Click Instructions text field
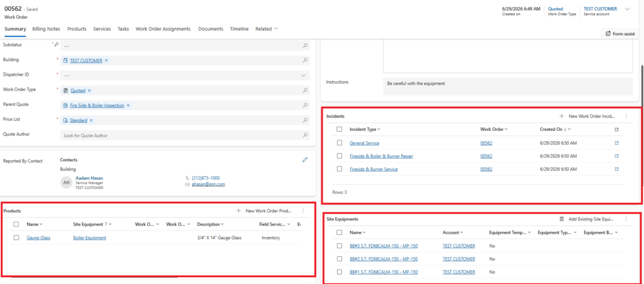Image resolution: width=644 pixels, height=284 pixels. [508, 87]
